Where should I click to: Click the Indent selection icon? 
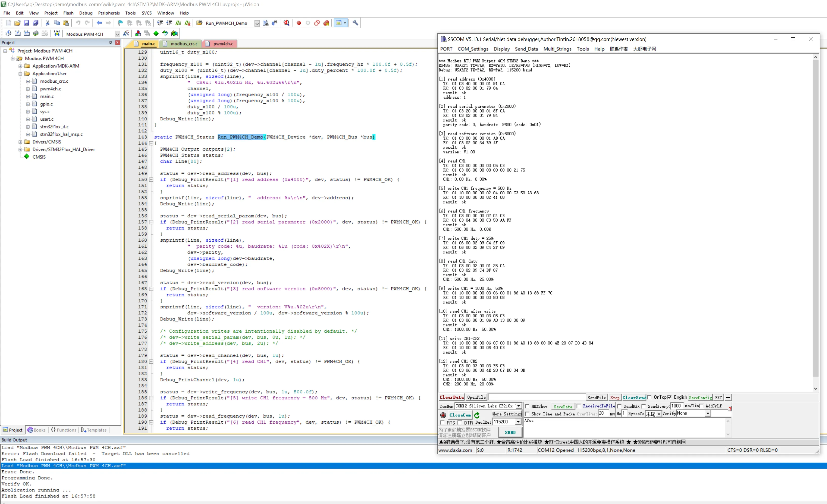160,23
